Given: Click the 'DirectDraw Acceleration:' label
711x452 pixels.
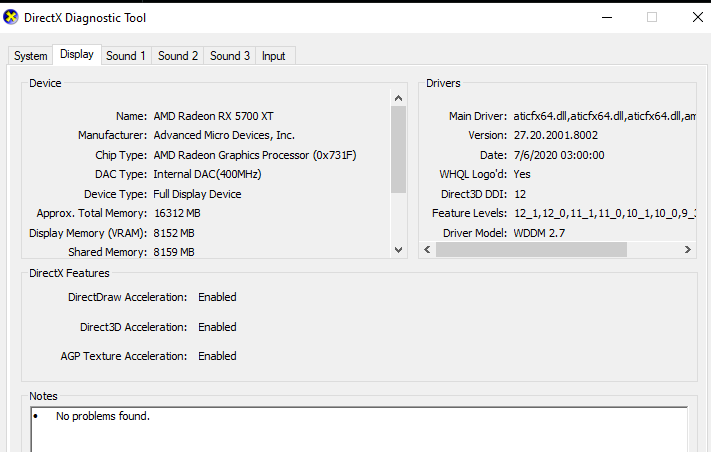Looking at the screenshot, I should (127, 297).
